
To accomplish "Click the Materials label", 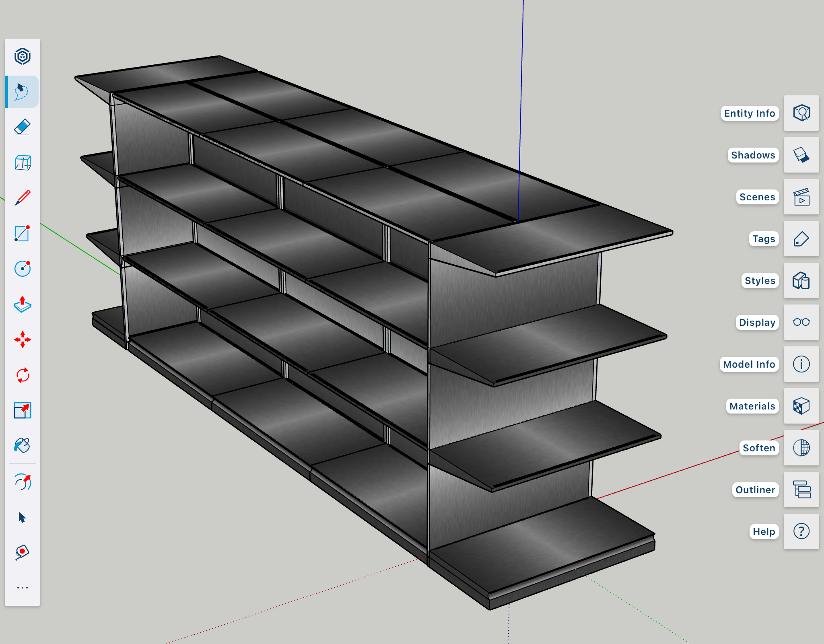I will [752, 406].
